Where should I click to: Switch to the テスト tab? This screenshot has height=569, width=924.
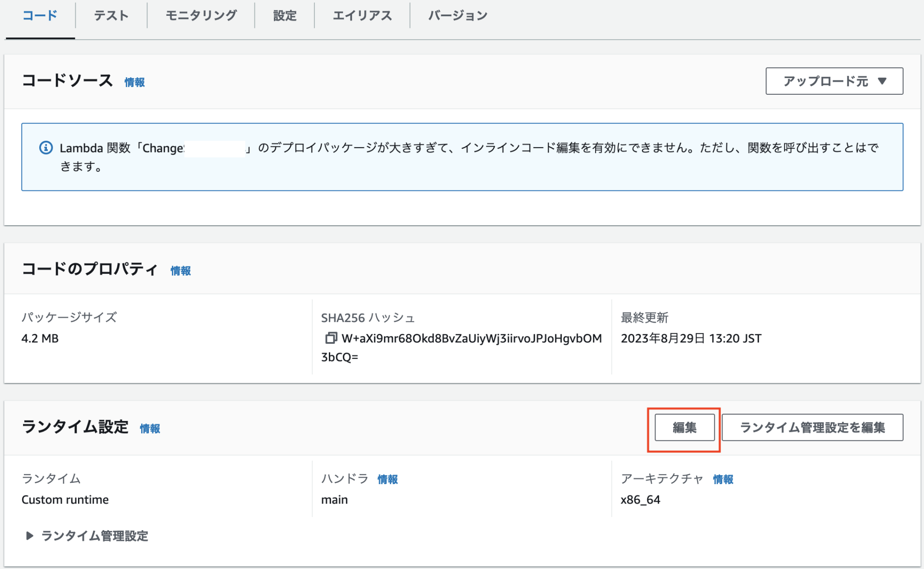[111, 15]
